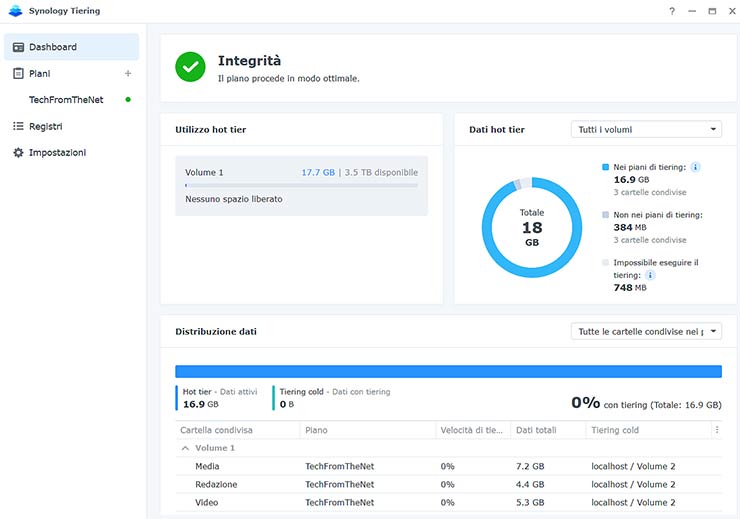Screen dimensions: 740x519
Task: Click info icon next to Impossibile eseguire il tiering
Action: (x=650, y=275)
